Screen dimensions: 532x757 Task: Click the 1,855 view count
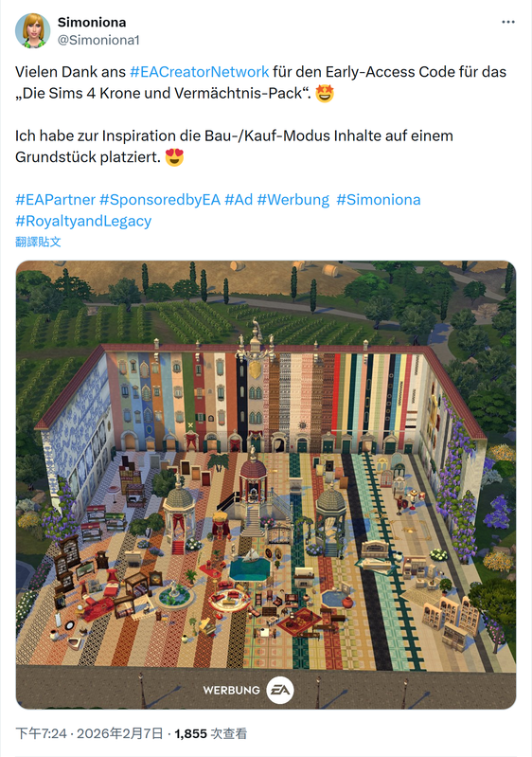(190, 734)
